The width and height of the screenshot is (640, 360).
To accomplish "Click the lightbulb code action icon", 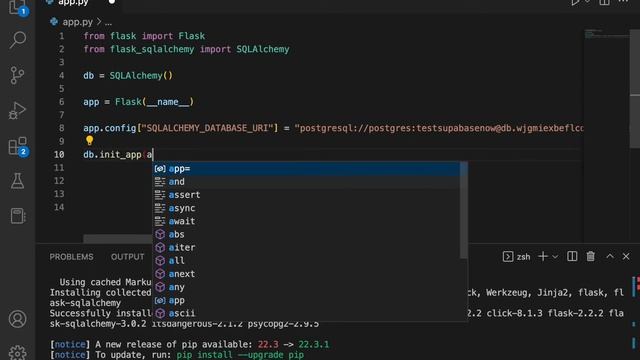I will (89, 141).
